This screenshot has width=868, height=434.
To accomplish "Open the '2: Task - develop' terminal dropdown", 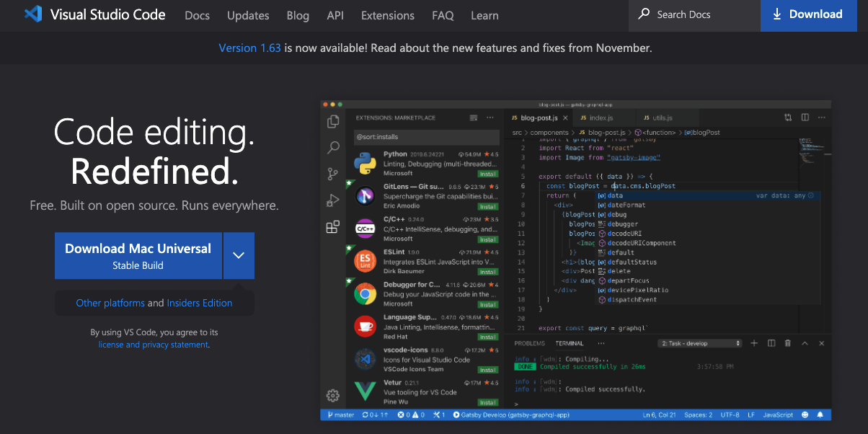I will 700,343.
